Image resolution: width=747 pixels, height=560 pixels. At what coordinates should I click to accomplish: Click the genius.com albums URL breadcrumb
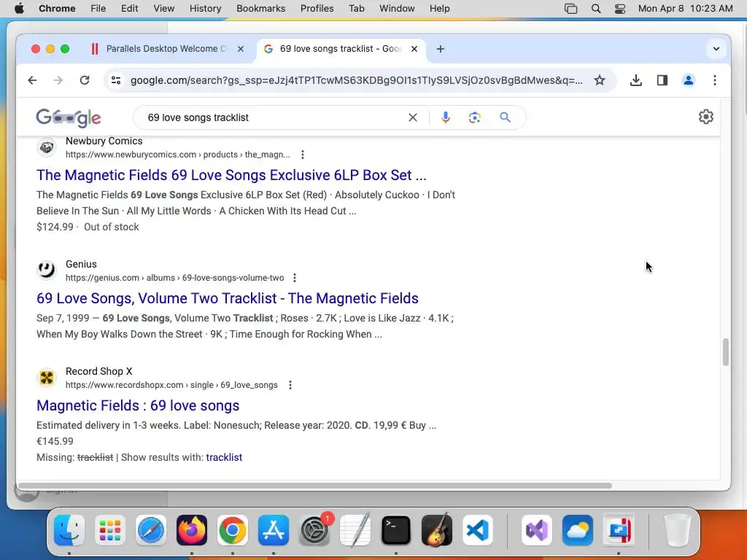[175, 278]
